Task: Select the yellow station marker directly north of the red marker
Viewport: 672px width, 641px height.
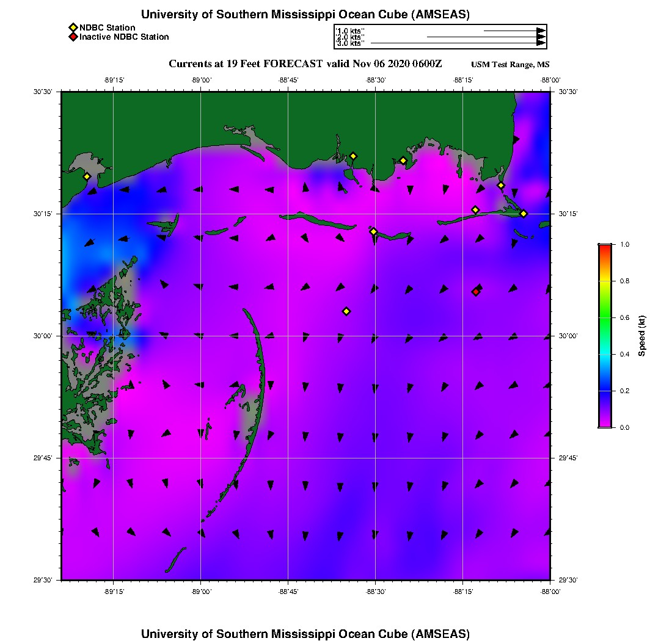Action: tap(475, 210)
